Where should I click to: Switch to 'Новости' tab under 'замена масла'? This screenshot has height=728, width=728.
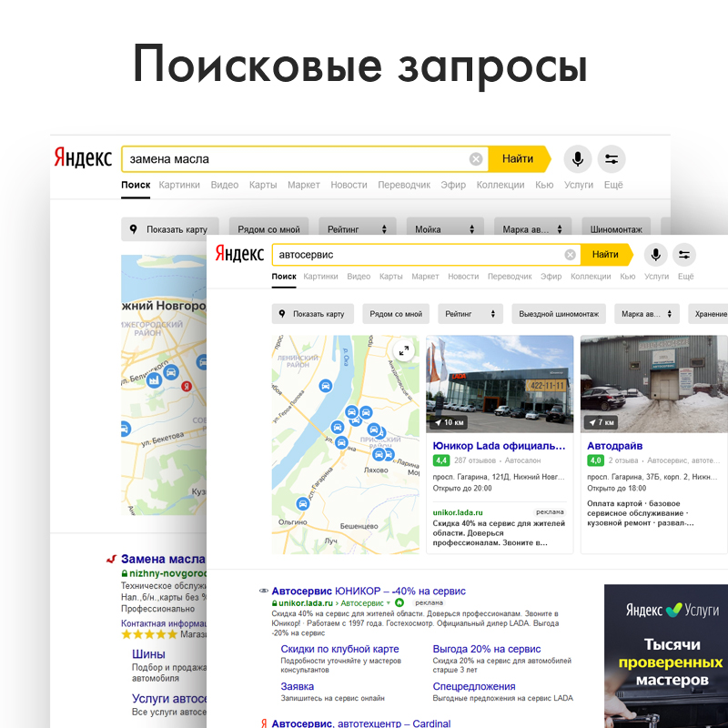point(349,185)
